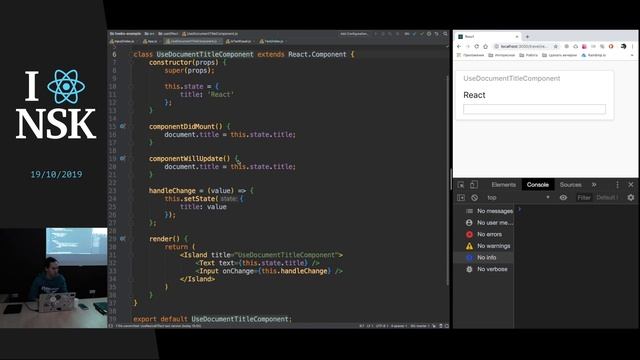640x360 pixels.
Task: Open the Default levels dropdown
Action: tap(607, 198)
